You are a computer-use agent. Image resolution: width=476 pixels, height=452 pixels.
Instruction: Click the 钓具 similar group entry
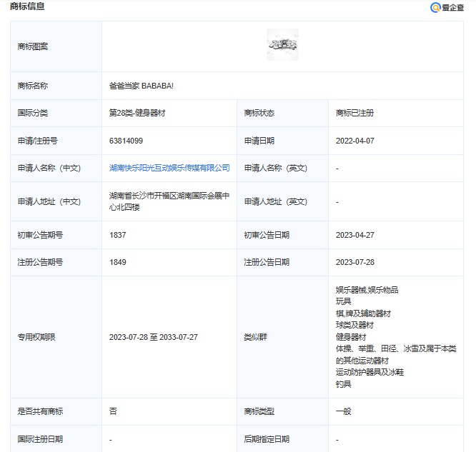point(343,384)
